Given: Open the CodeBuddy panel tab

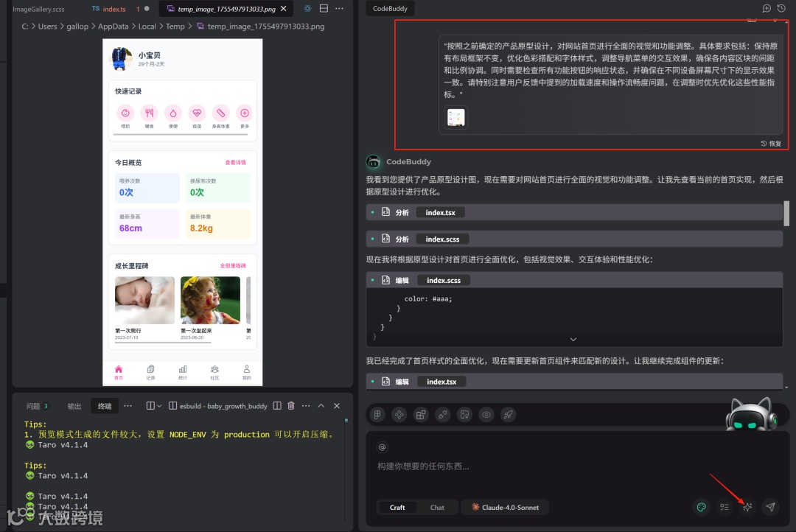Looking at the screenshot, I should (390, 9).
